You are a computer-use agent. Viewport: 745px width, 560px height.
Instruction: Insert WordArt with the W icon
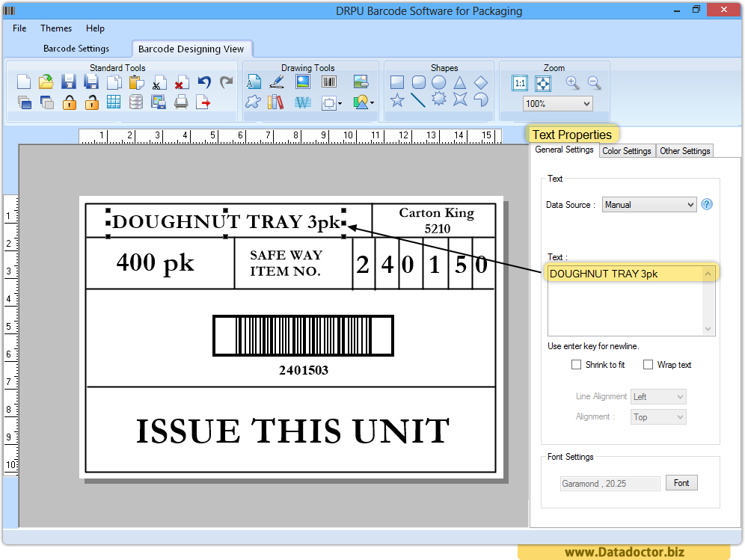tap(303, 102)
